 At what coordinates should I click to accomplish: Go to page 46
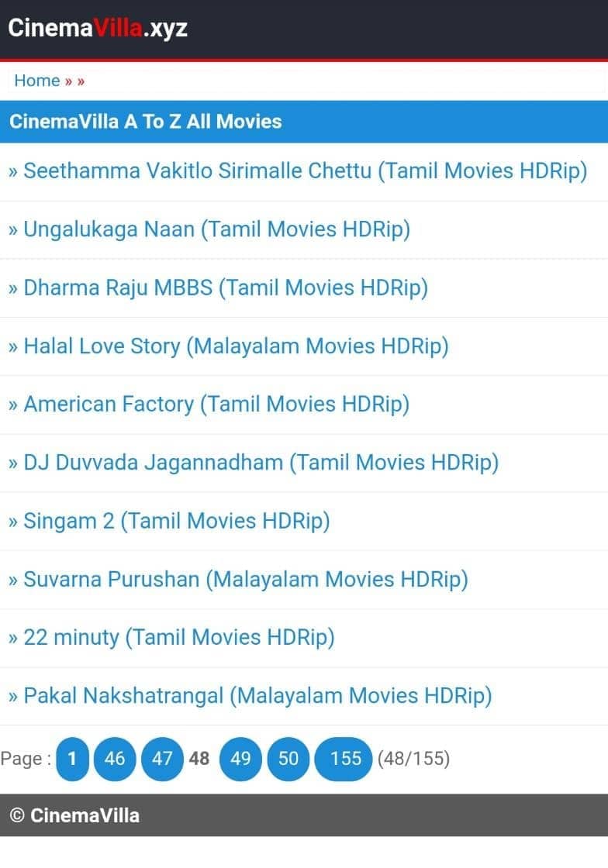point(115,759)
